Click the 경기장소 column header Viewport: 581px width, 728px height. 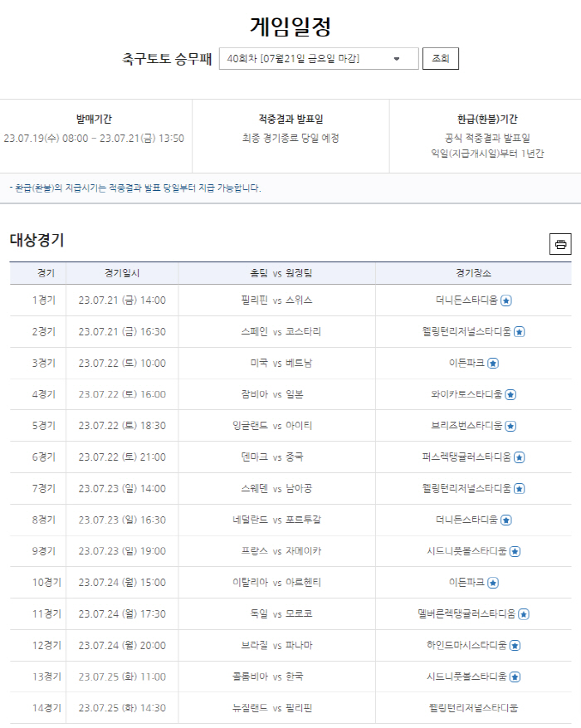[473, 273]
